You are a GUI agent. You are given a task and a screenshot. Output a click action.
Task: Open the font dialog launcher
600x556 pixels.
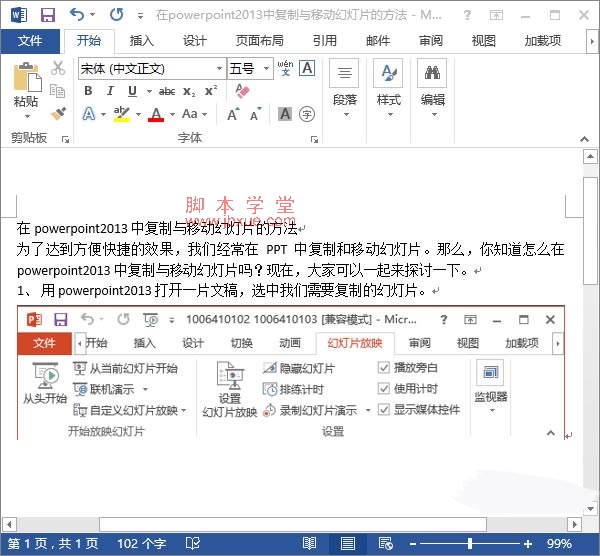[x=315, y=140]
